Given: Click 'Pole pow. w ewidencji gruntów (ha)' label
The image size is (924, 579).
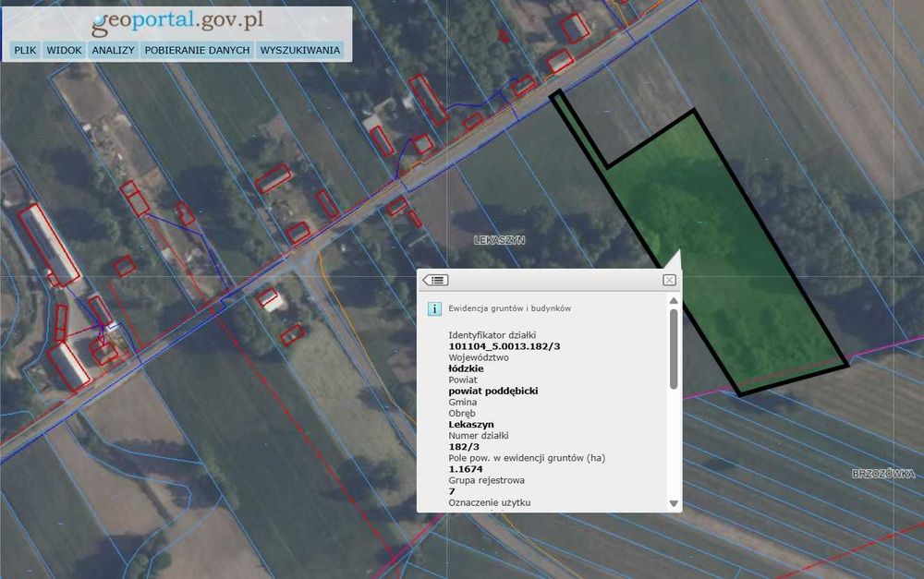Looking at the screenshot, I should click(527, 458).
